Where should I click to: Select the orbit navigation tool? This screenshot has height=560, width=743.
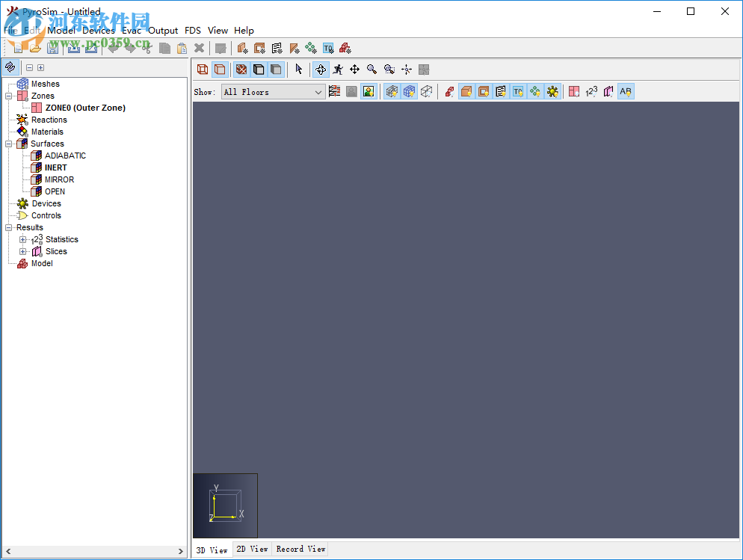coord(321,69)
